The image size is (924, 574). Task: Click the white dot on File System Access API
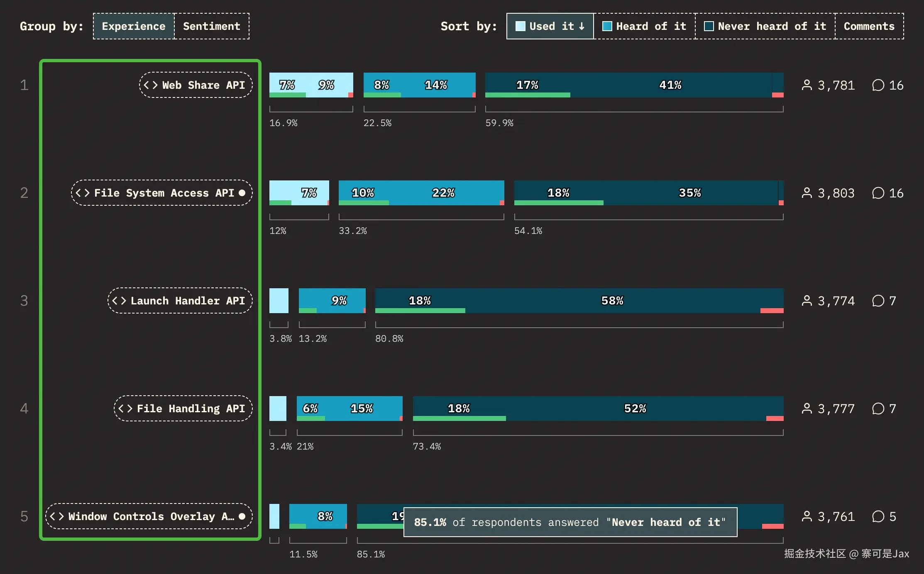pos(242,193)
